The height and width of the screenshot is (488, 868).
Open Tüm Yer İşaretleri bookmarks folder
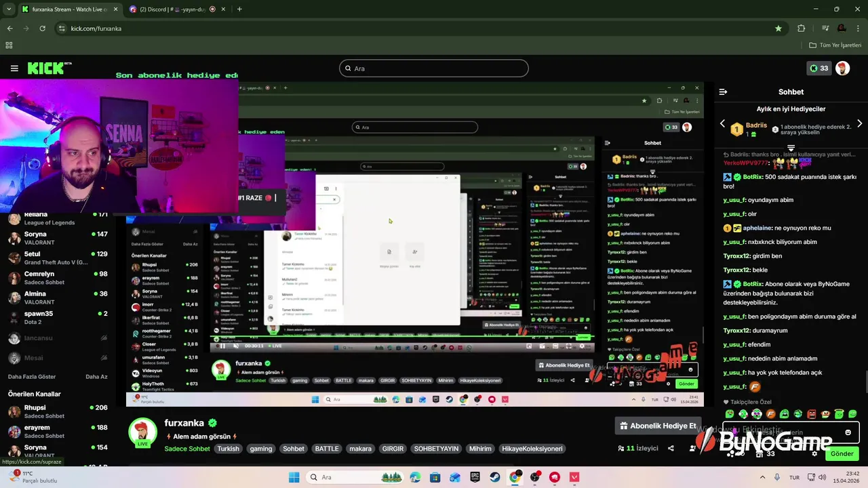point(835,45)
